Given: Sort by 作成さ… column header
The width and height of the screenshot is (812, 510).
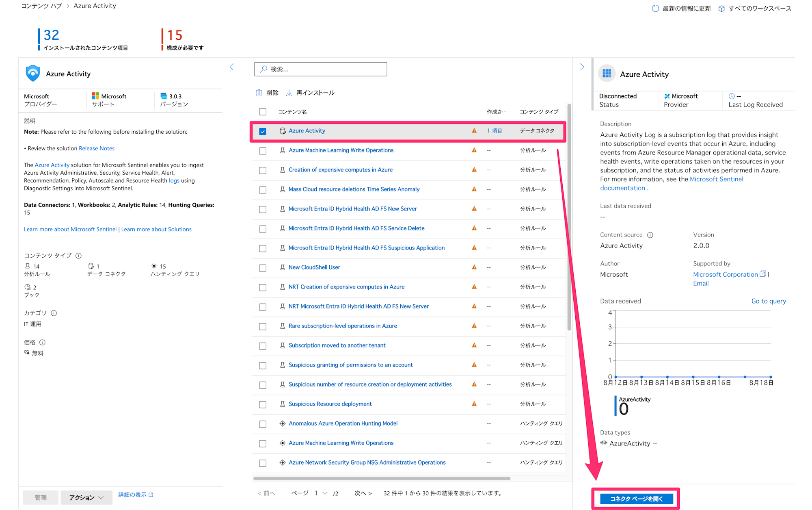Looking at the screenshot, I should coord(497,112).
